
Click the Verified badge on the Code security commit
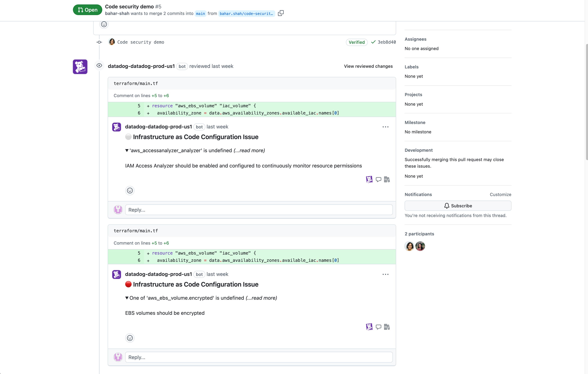(356, 42)
